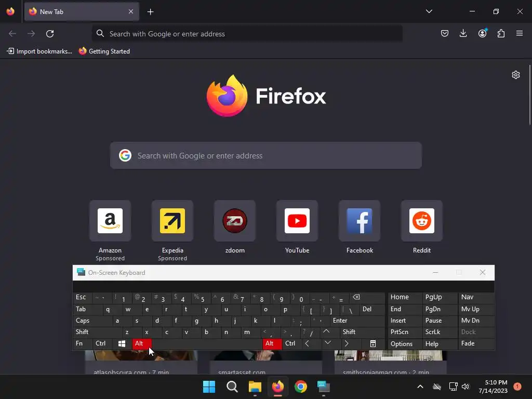Image resolution: width=532 pixels, height=399 pixels.
Task: Focus the center Google search box
Action: 265,155
